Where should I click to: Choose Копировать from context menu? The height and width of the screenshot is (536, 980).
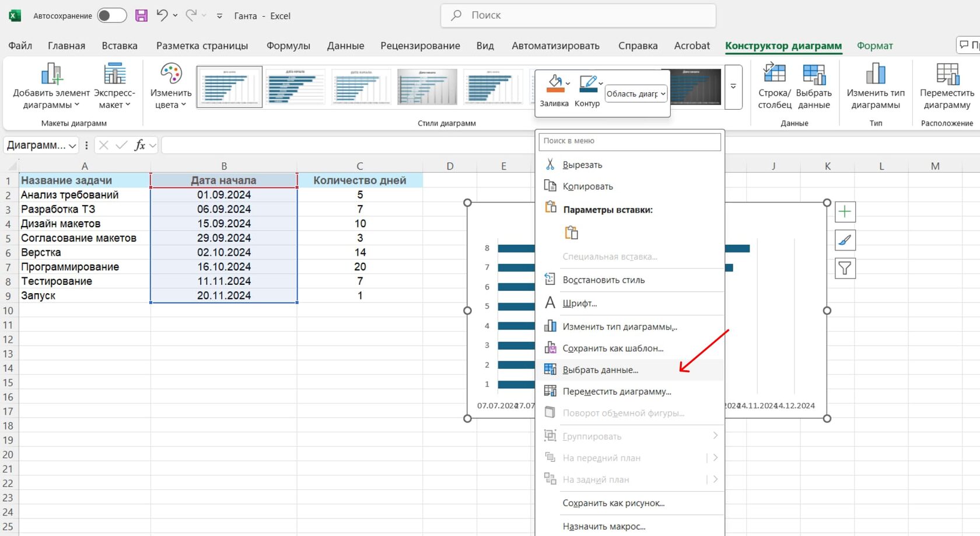[x=630, y=186]
